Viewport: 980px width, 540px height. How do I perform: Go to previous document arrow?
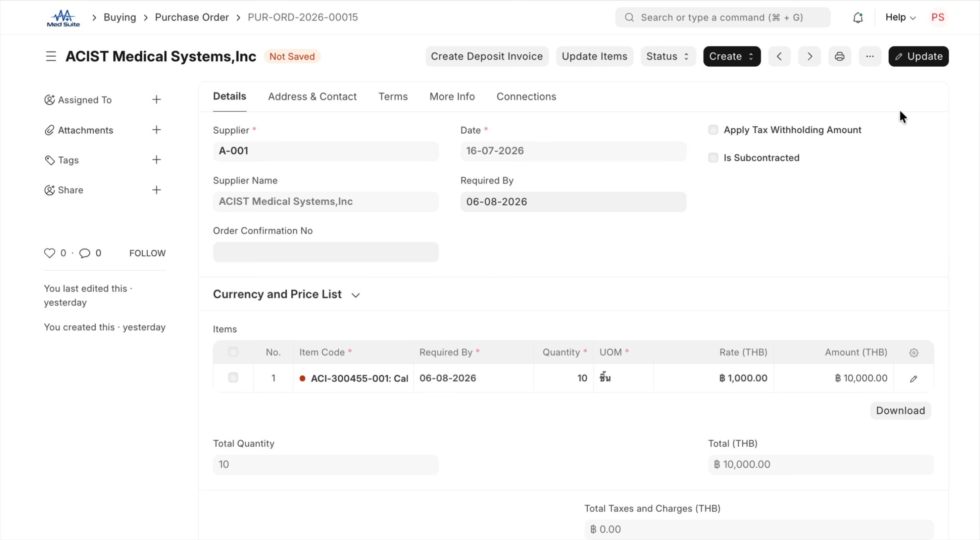(779, 56)
